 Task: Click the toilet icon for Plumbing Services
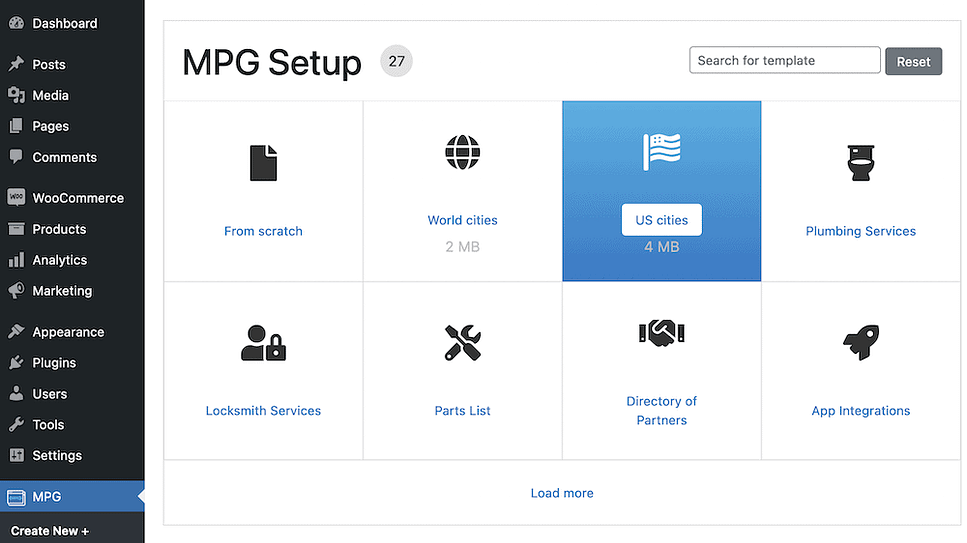point(861,163)
